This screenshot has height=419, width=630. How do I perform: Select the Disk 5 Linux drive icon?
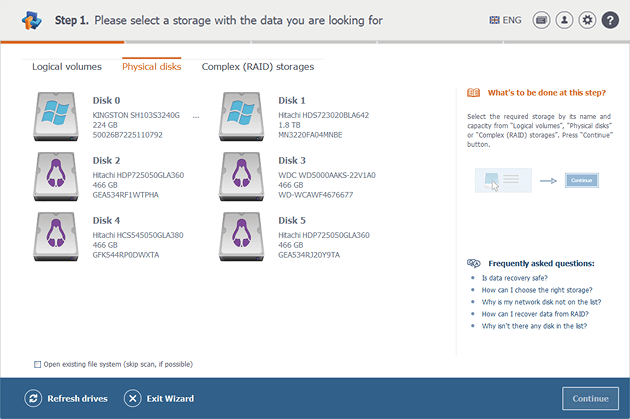click(x=241, y=237)
